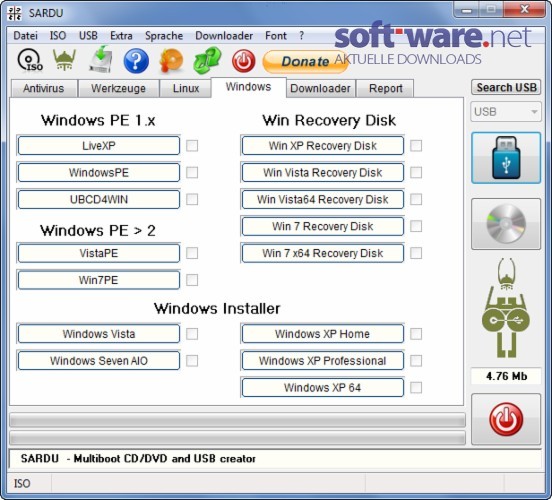The image size is (552, 500).
Task: Click the large red power button at bottom right
Action: coord(506,419)
